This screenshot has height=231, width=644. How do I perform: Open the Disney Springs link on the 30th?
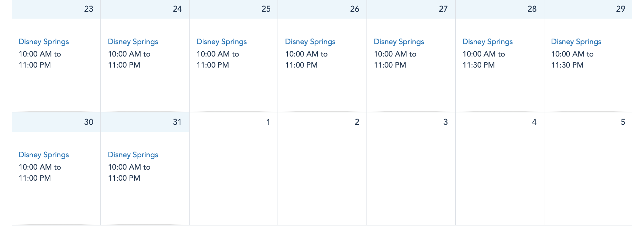pos(44,155)
